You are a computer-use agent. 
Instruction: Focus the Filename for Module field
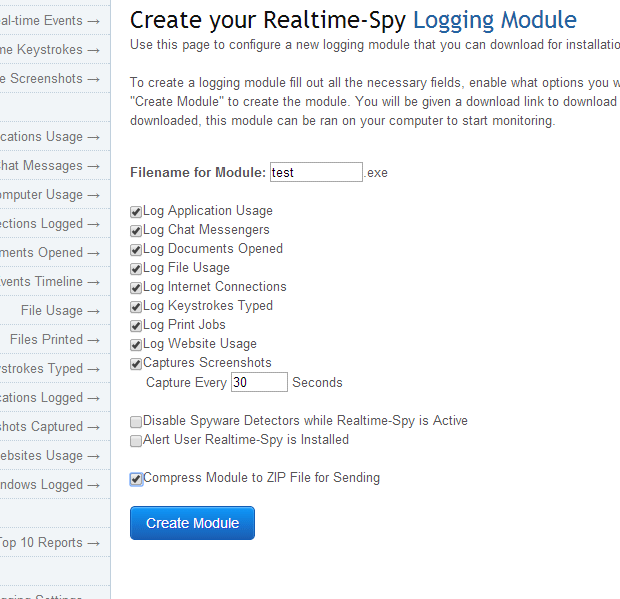[316, 172]
